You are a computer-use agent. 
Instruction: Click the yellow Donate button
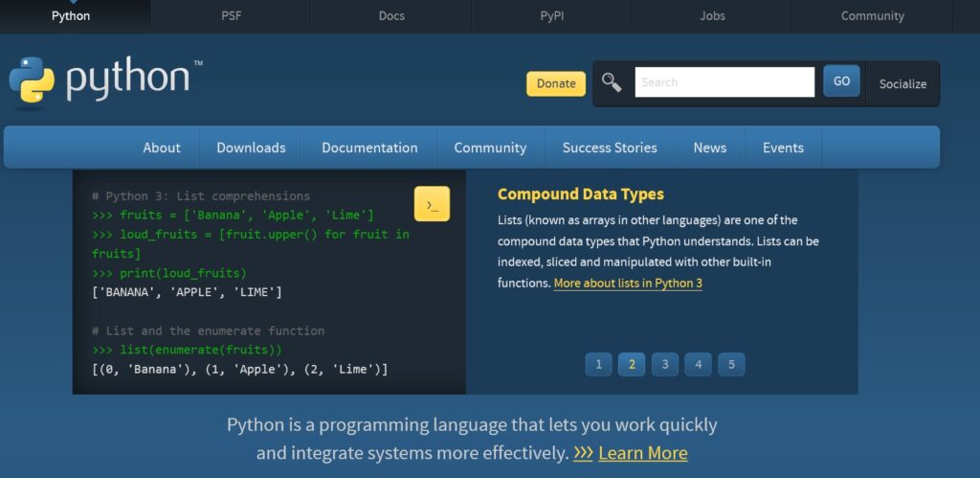[556, 84]
